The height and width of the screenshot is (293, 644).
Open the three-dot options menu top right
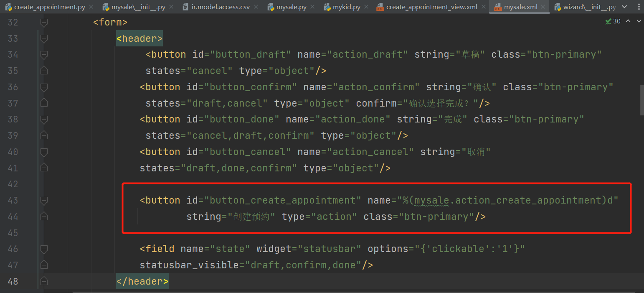coord(639,7)
